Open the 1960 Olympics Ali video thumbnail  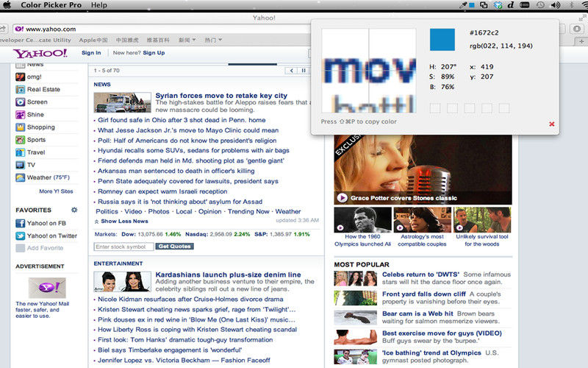coord(362,219)
